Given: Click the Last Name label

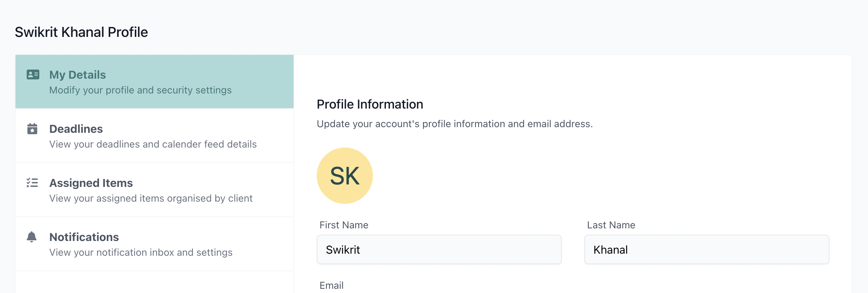Looking at the screenshot, I should pyautogui.click(x=611, y=225).
